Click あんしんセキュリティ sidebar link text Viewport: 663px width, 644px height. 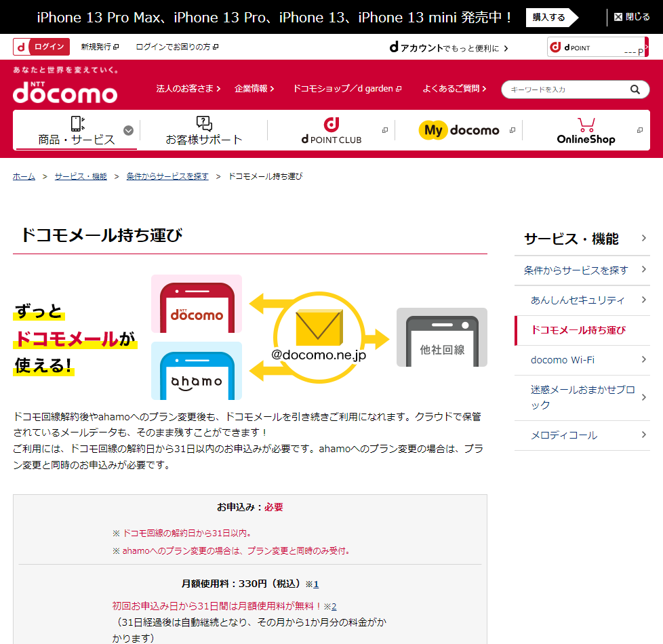coord(578,300)
